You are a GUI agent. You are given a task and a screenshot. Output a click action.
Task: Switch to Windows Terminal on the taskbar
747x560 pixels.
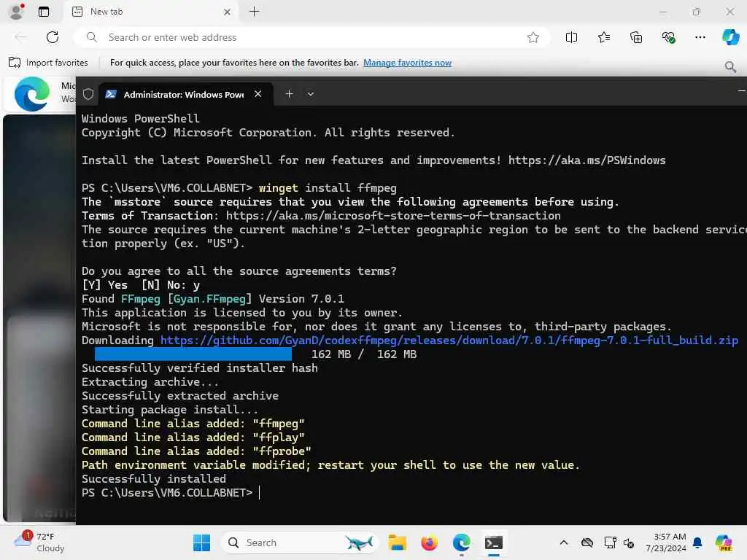click(494, 542)
